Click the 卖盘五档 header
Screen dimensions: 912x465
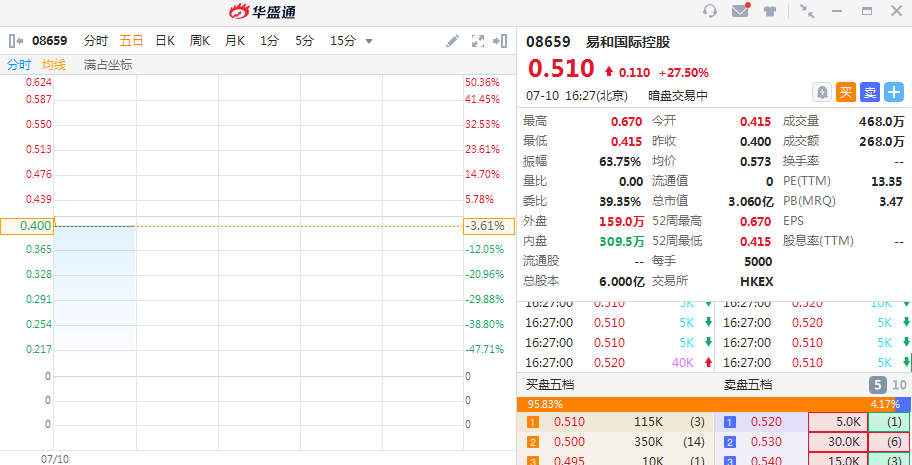click(748, 385)
